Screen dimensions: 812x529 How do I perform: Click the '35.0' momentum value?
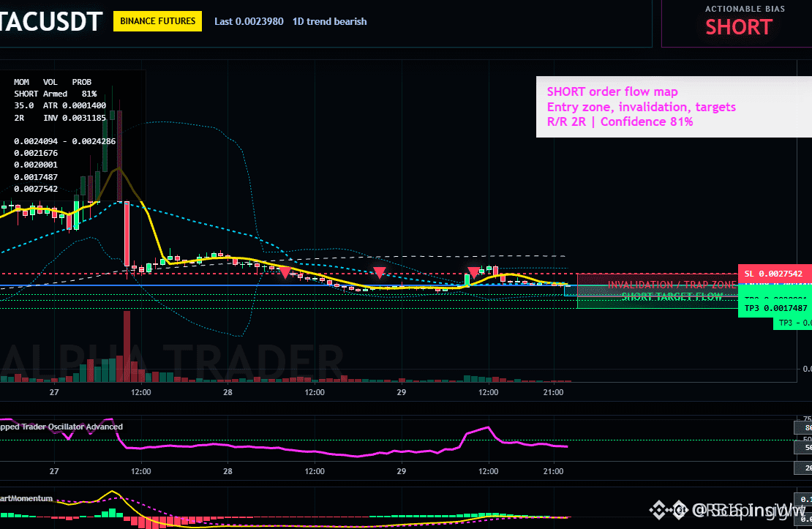[x=24, y=105]
